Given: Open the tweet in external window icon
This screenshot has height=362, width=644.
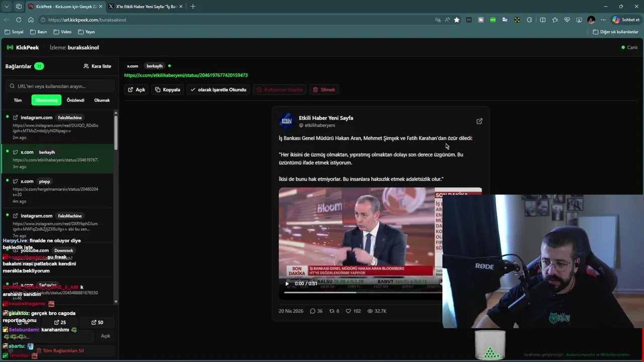Looking at the screenshot, I should pos(479,121).
